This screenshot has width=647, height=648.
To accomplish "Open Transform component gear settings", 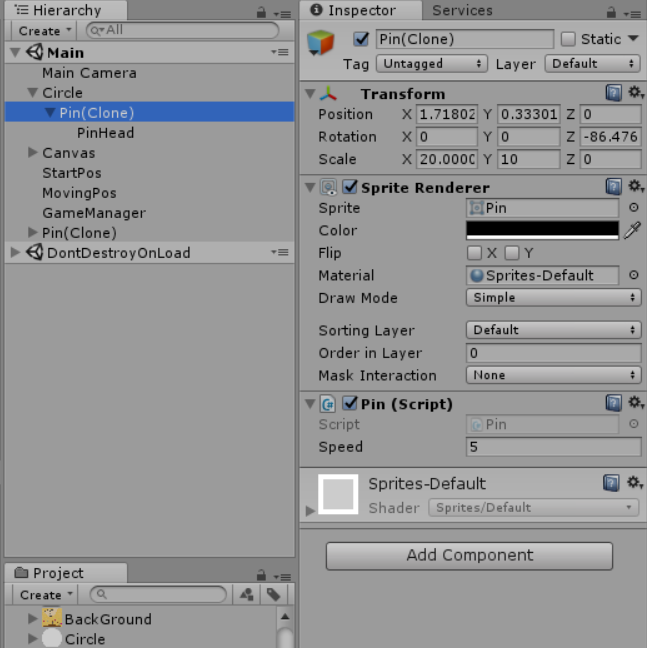I will tap(635, 93).
